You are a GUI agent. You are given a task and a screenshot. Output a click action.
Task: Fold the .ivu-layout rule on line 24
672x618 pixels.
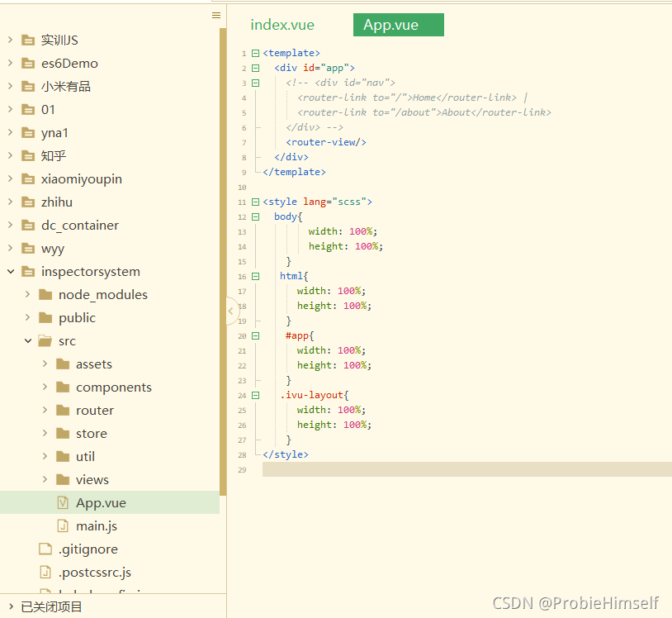255,396
